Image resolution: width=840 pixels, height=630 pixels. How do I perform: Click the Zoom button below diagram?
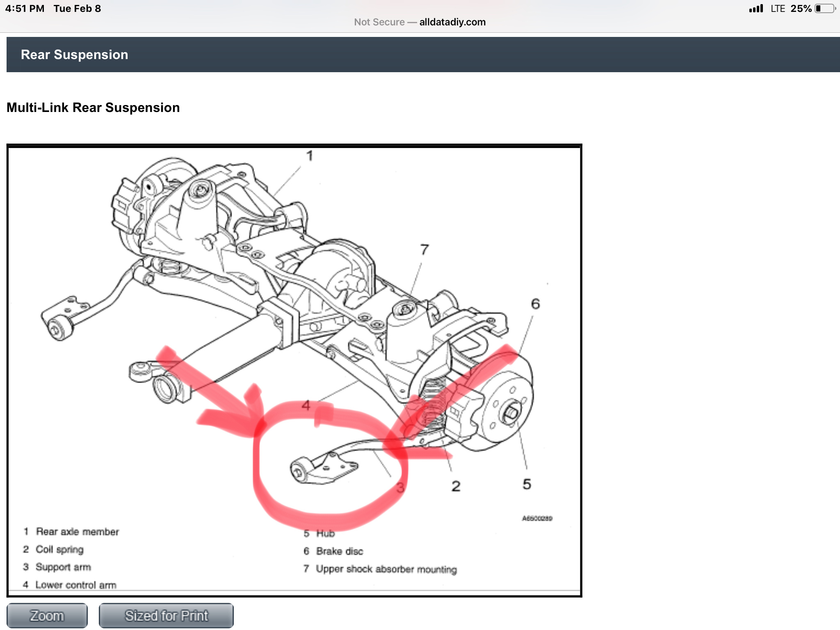(47, 615)
